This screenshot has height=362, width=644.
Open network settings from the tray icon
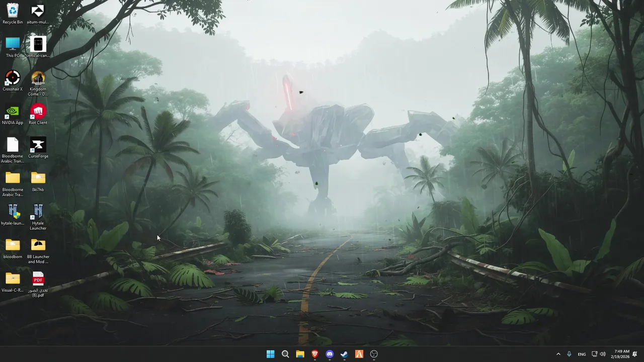[x=594, y=354]
